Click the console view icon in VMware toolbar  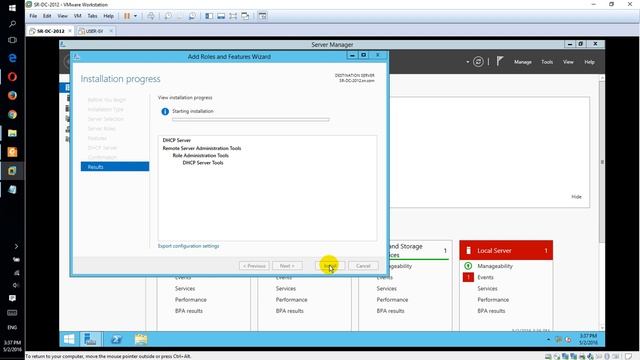[x=262, y=16]
